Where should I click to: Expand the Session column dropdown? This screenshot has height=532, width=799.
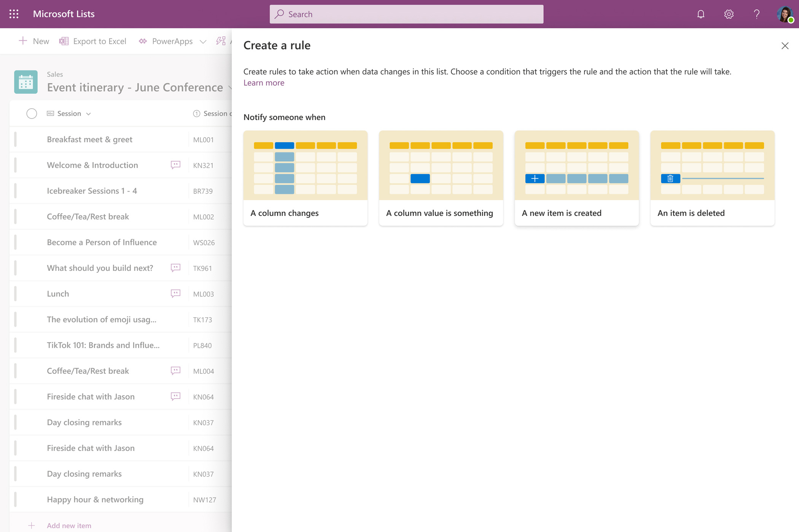pyautogui.click(x=88, y=114)
